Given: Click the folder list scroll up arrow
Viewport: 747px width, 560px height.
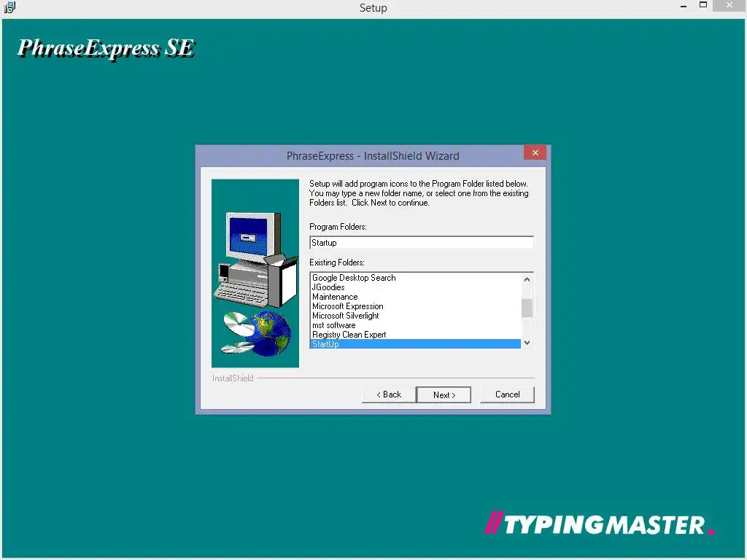Looking at the screenshot, I should click(527, 279).
